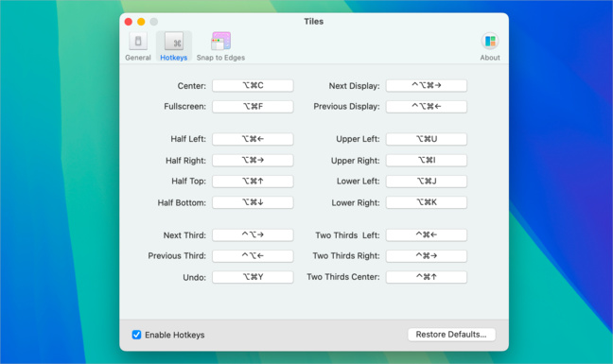
Task: Click the Previous Display: label
Action: [x=346, y=106]
